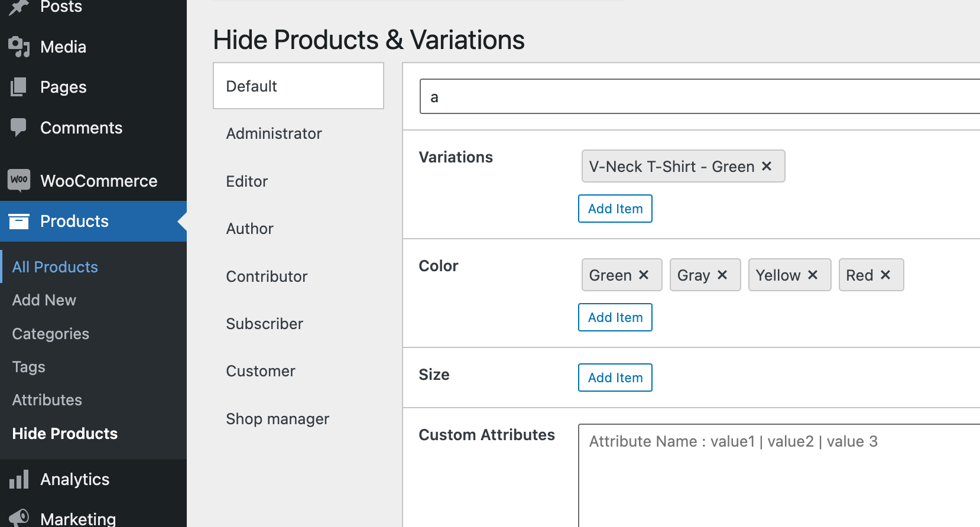The height and width of the screenshot is (527, 980).
Task: Add an item to Color attribute
Action: (615, 317)
